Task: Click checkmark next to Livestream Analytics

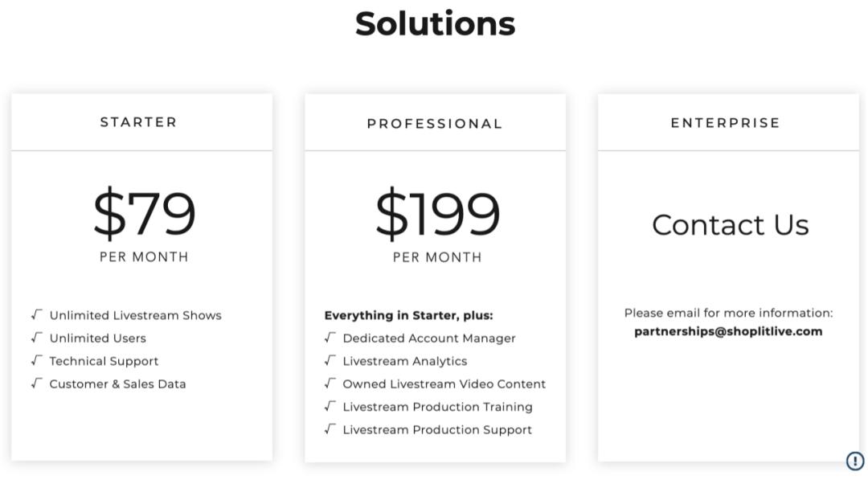Action: [330, 360]
